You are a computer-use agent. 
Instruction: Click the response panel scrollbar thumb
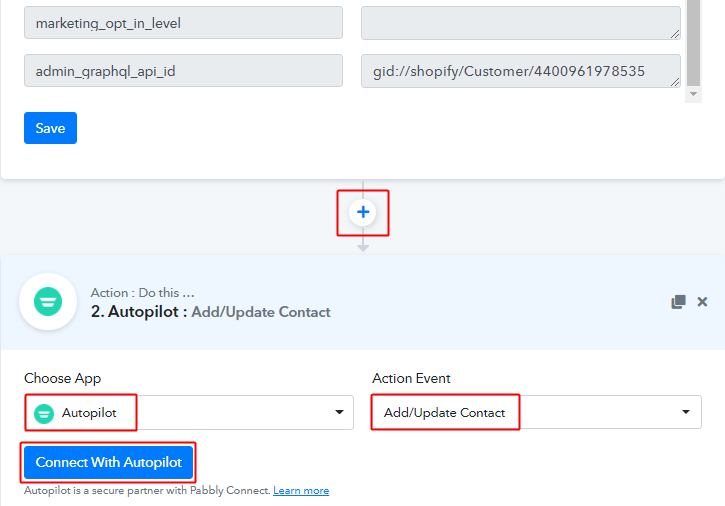(693, 43)
